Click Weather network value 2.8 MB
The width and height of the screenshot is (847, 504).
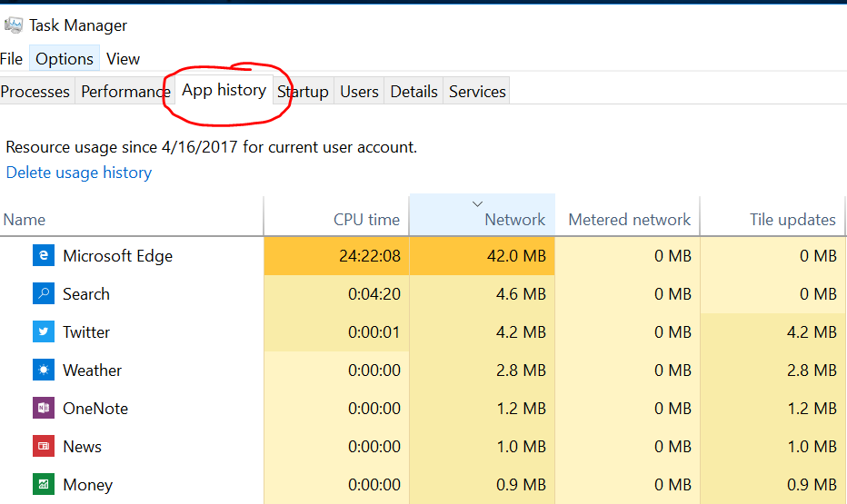coord(521,371)
